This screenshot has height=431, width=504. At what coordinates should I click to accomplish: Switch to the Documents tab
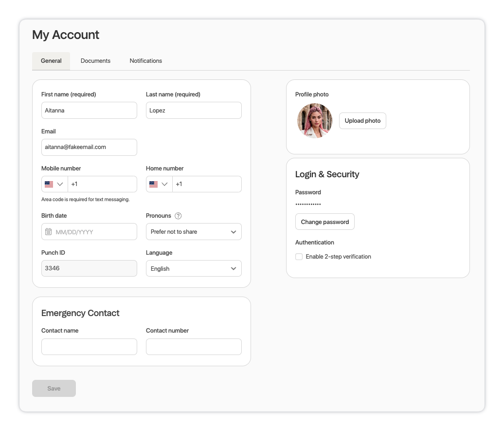pos(95,61)
